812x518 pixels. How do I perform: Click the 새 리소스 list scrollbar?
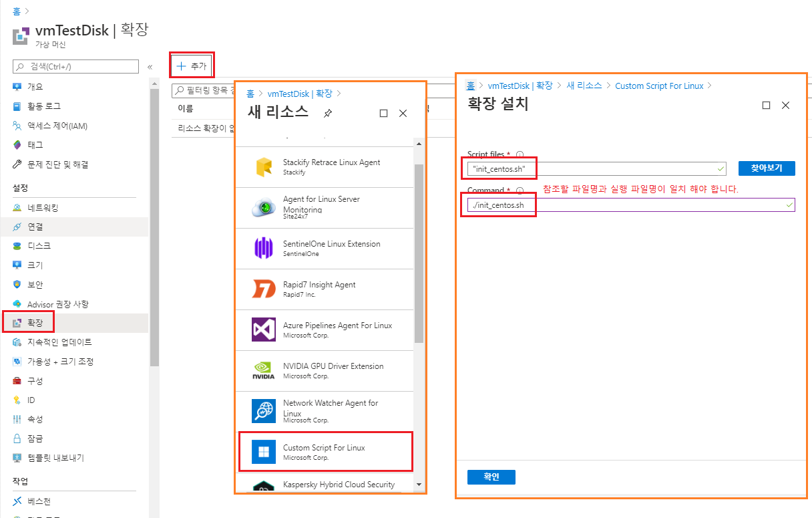(x=419, y=253)
